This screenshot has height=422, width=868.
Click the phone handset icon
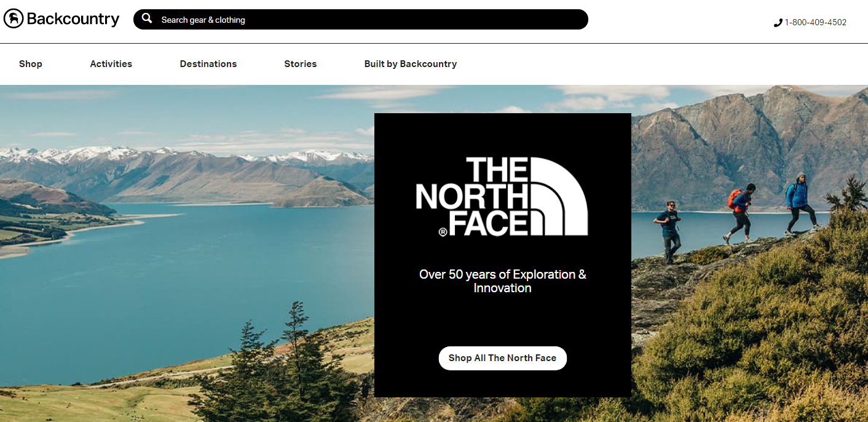click(x=778, y=23)
